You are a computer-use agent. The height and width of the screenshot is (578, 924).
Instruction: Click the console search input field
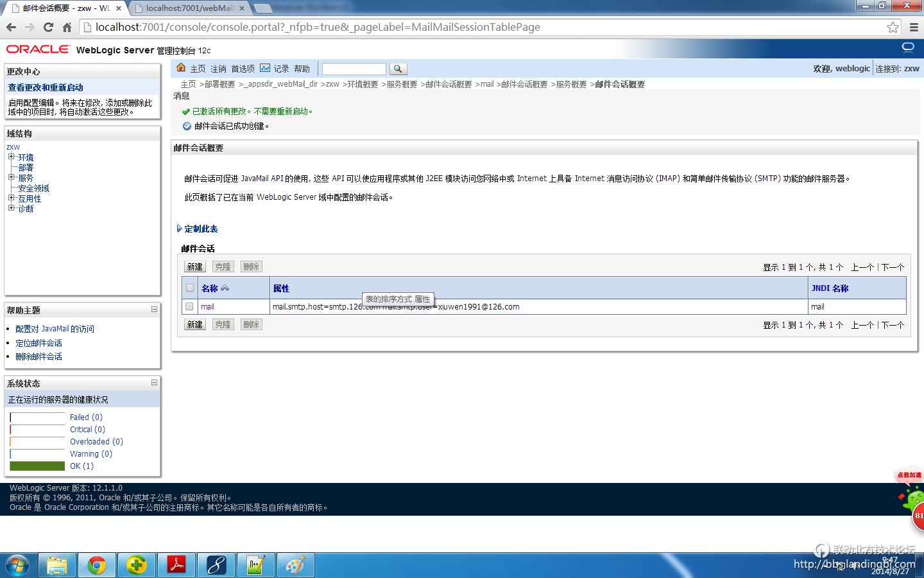pos(354,69)
